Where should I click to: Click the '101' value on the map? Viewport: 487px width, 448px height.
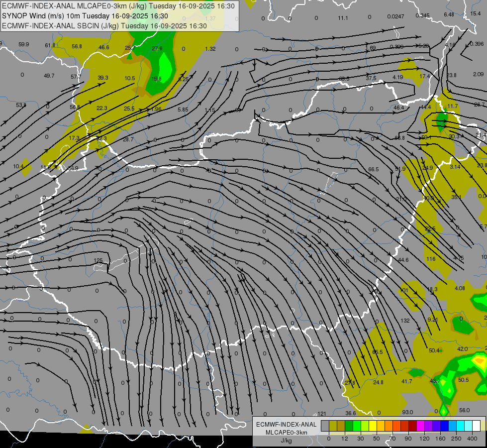(x=404, y=290)
